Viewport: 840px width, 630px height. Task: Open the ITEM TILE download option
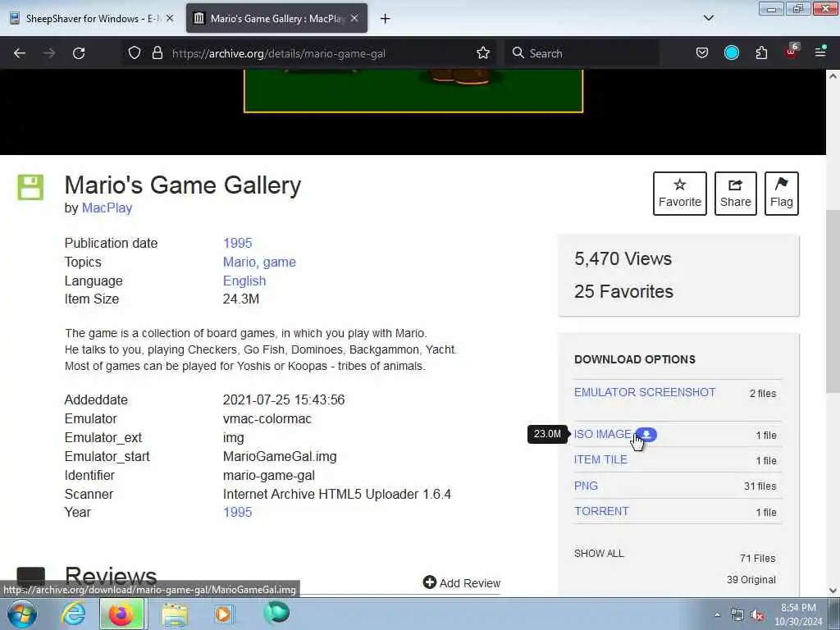coord(600,459)
